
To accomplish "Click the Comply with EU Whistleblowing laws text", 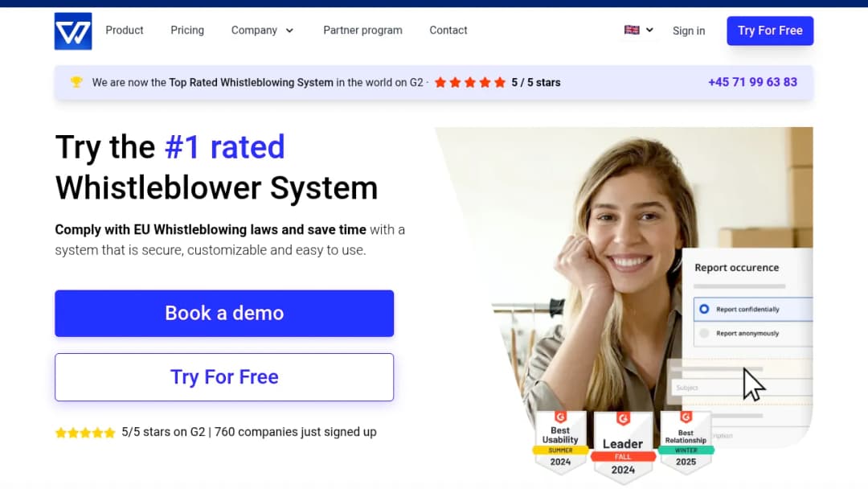I will point(211,229).
